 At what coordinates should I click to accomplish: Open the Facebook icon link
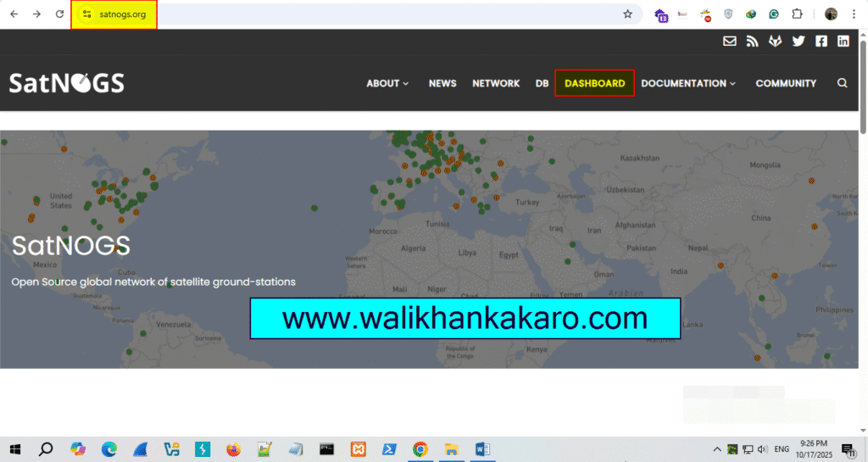coord(821,41)
